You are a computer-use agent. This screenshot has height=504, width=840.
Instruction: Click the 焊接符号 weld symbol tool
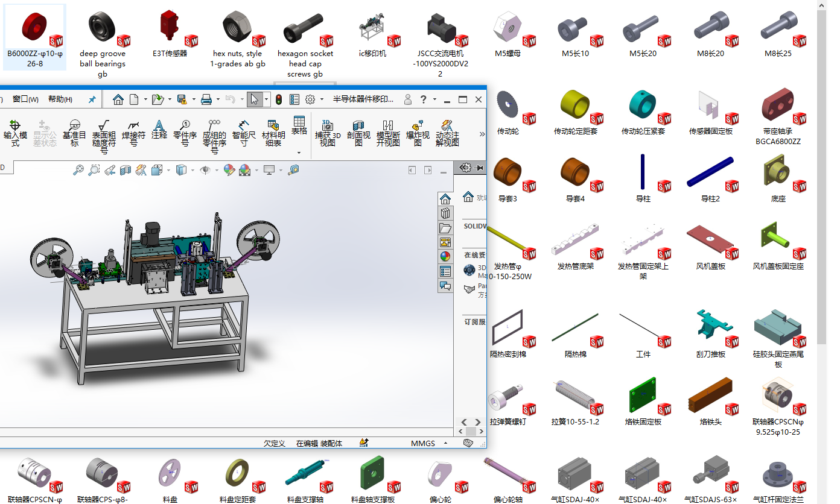coord(134,133)
